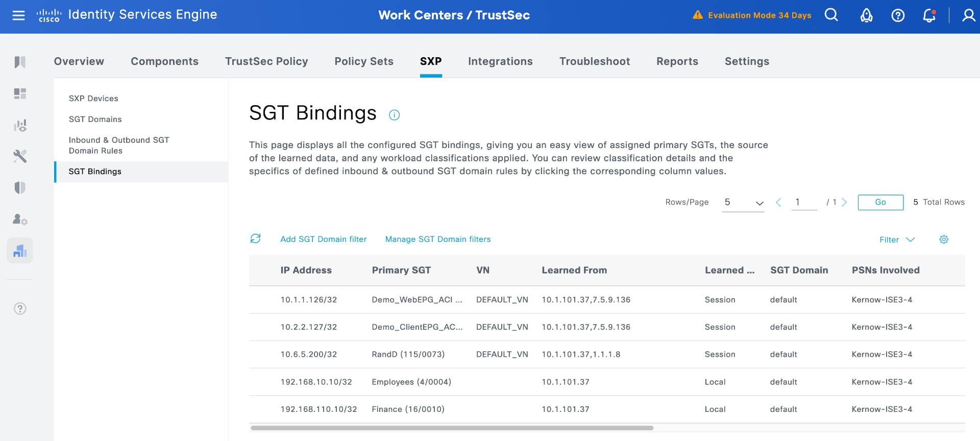Click Add SGT Domain filter link
The width and height of the screenshot is (980, 441).
(323, 239)
